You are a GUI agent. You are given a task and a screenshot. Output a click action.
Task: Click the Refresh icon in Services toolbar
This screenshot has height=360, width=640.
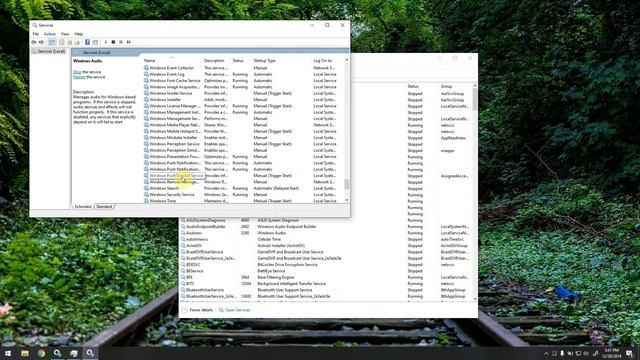pos(70,42)
